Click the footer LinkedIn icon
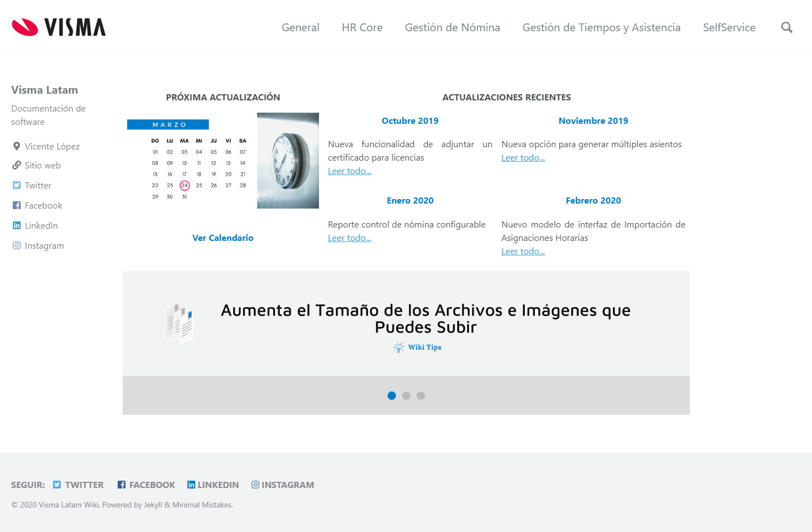 point(191,485)
